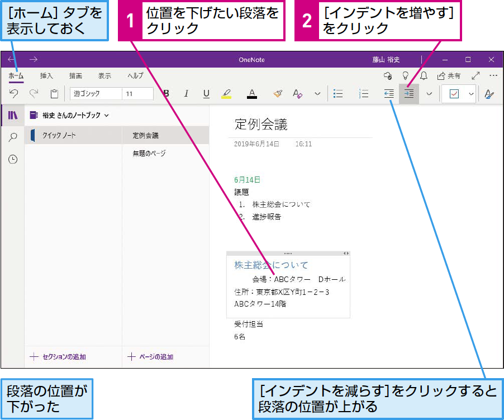Click the Decrease Indent button
This screenshot has width=504, height=420.
pyautogui.click(x=389, y=93)
